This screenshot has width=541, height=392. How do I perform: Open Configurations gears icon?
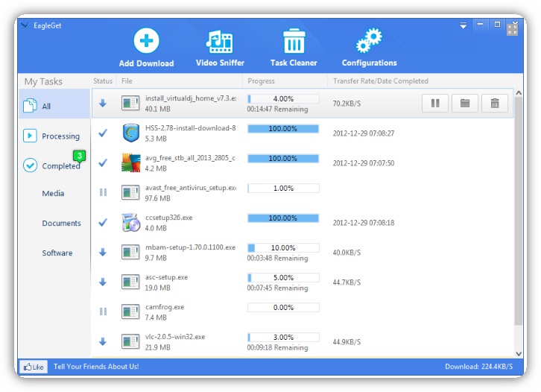(369, 41)
